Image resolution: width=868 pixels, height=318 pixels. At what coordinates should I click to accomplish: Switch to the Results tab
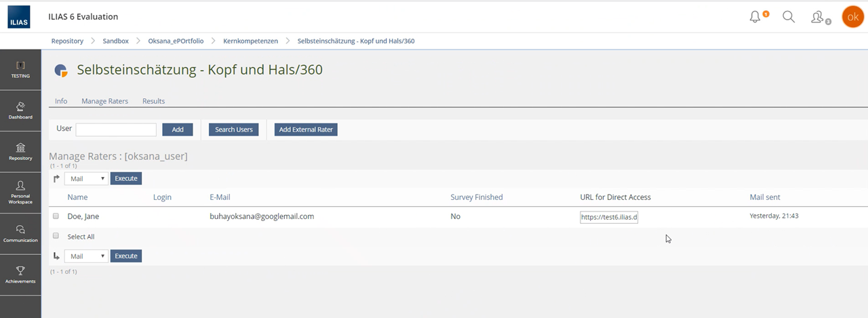153,101
